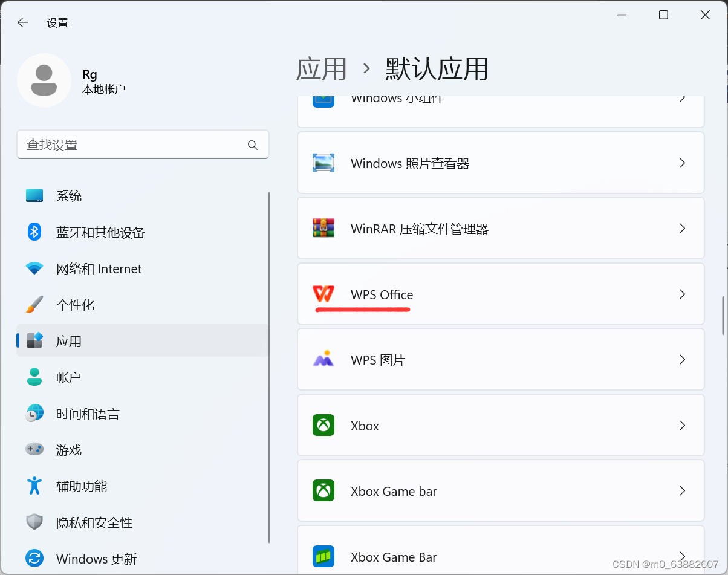Open the WinRAR 压缩文件管理器 entry
The height and width of the screenshot is (575, 728).
501,229
